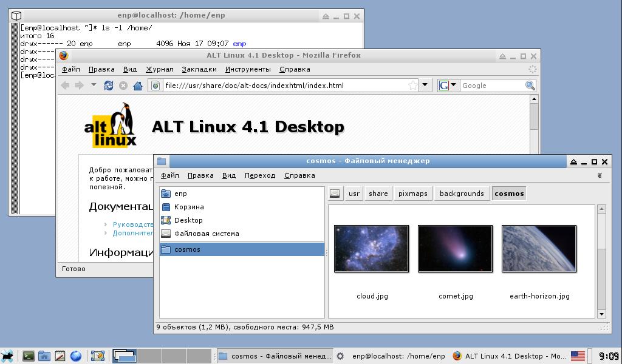Click cosmos path button
The width and height of the screenshot is (622, 364).
click(x=509, y=194)
